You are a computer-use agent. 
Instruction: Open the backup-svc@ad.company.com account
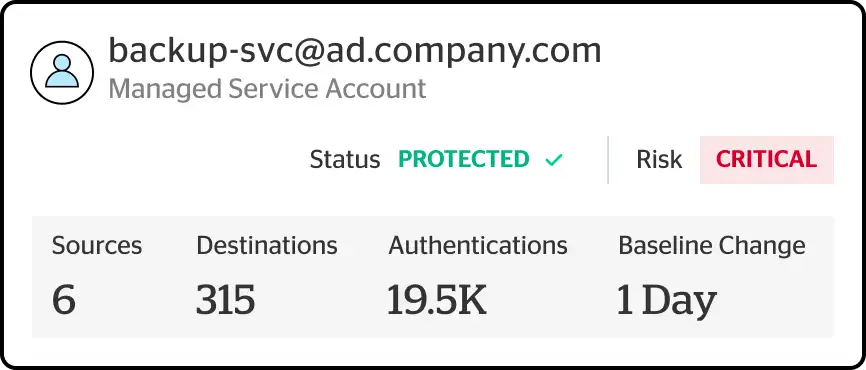point(355,52)
